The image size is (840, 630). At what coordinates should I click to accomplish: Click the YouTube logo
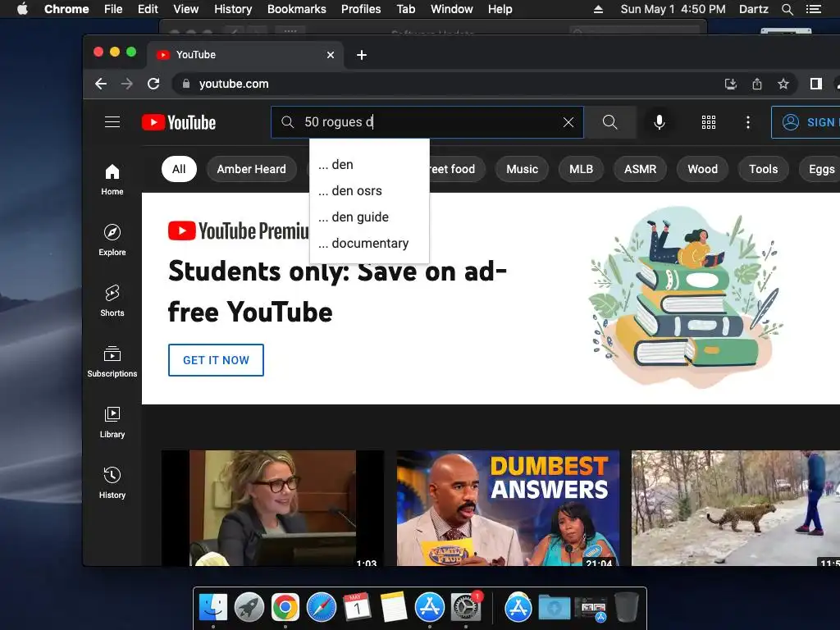pyautogui.click(x=179, y=122)
